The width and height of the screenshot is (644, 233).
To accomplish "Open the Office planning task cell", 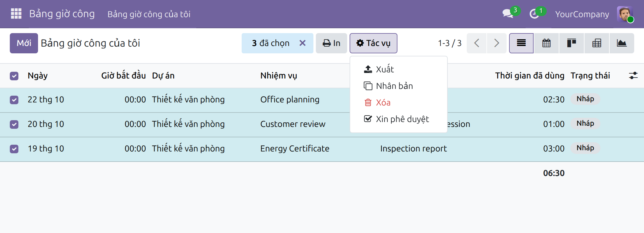I will [290, 100].
